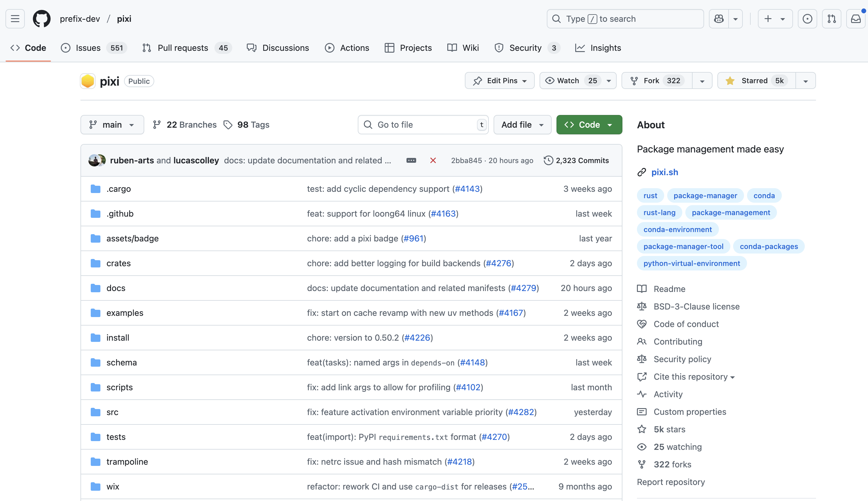
Task: Switch to the Pull requests tab
Action: click(x=187, y=48)
